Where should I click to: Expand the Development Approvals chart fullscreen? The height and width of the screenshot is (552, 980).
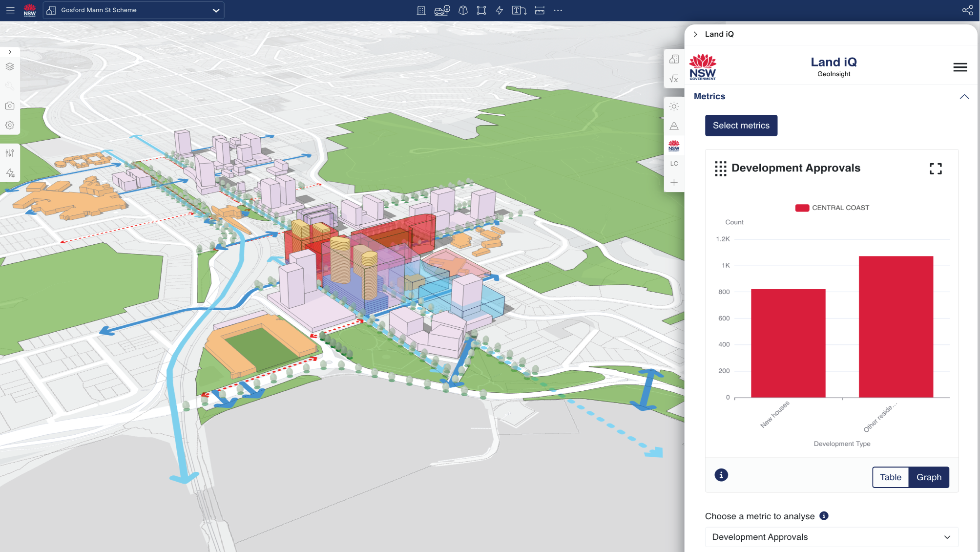[936, 168]
